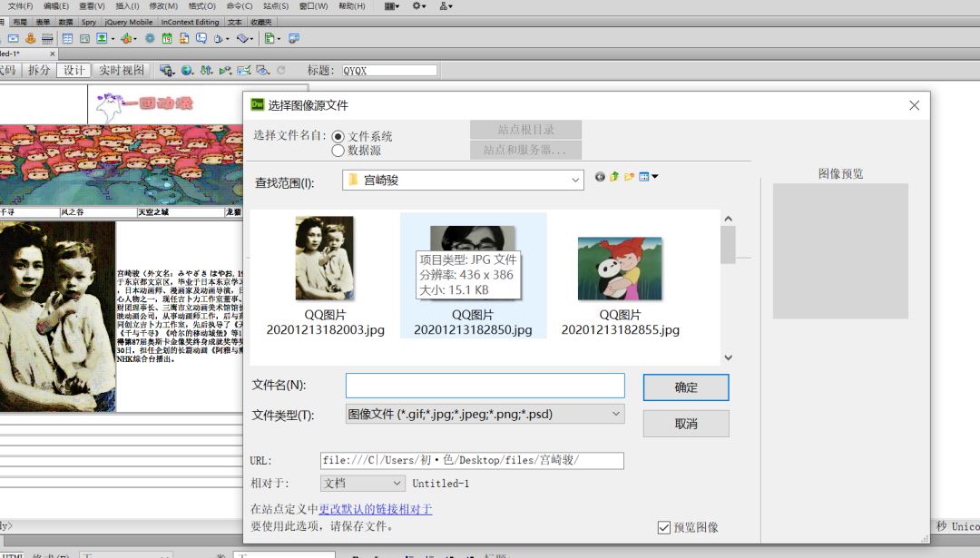Open the gear extension dropdown in menu bar
The image size is (980, 558).
(418, 6)
